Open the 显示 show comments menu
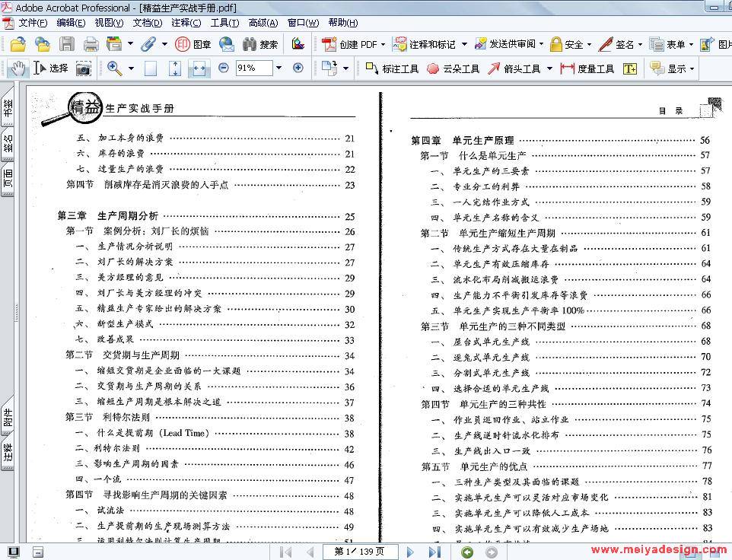This screenshot has height=560, width=732. pyautogui.click(x=673, y=68)
